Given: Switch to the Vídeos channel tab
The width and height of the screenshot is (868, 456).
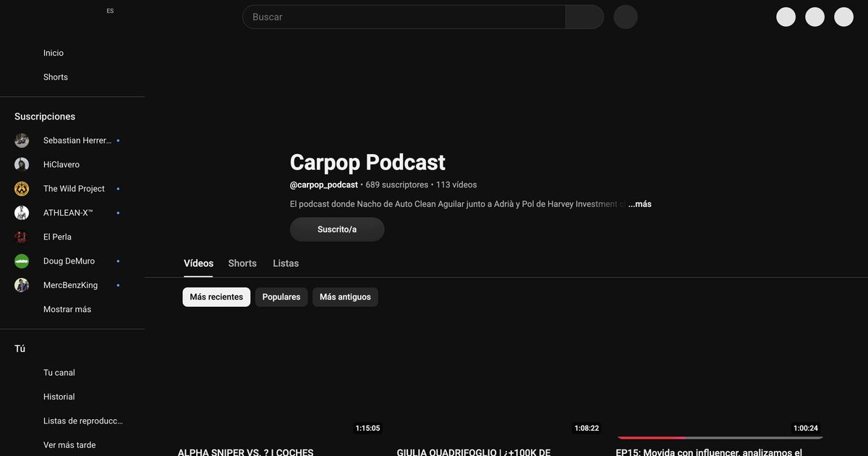Looking at the screenshot, I should pos(198,263).
